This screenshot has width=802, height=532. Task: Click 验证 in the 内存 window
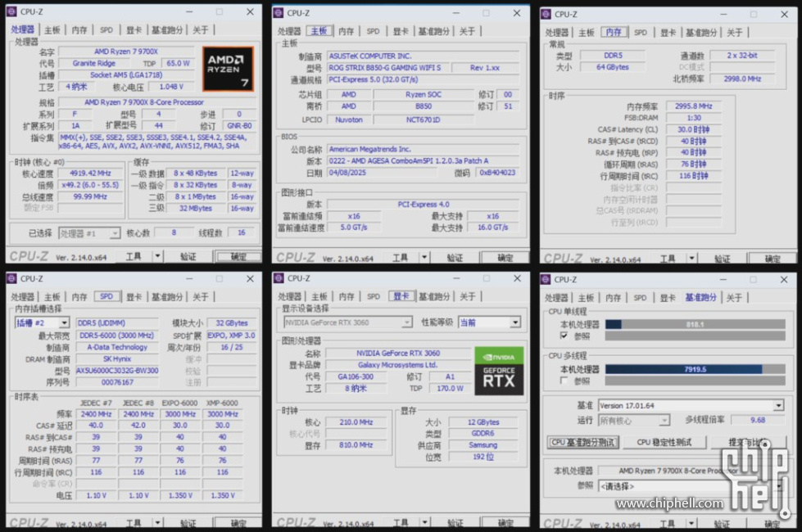coord(723,259)
